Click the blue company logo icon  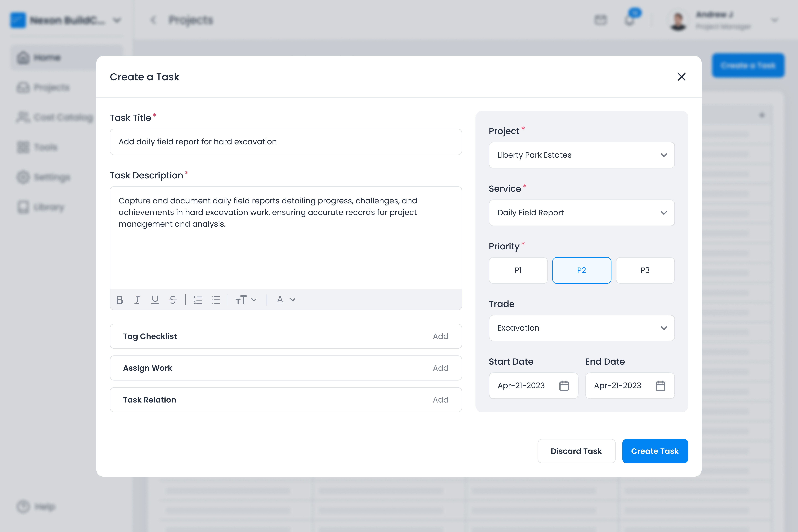pyautogui.click(x=18, y=20)
